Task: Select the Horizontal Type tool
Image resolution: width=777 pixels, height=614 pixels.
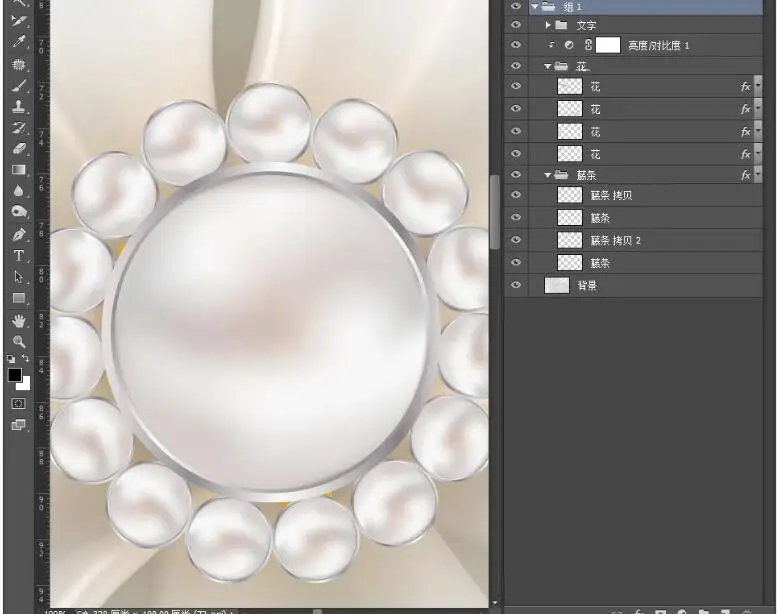Action: pyautogui.click(x=19, y=255)
